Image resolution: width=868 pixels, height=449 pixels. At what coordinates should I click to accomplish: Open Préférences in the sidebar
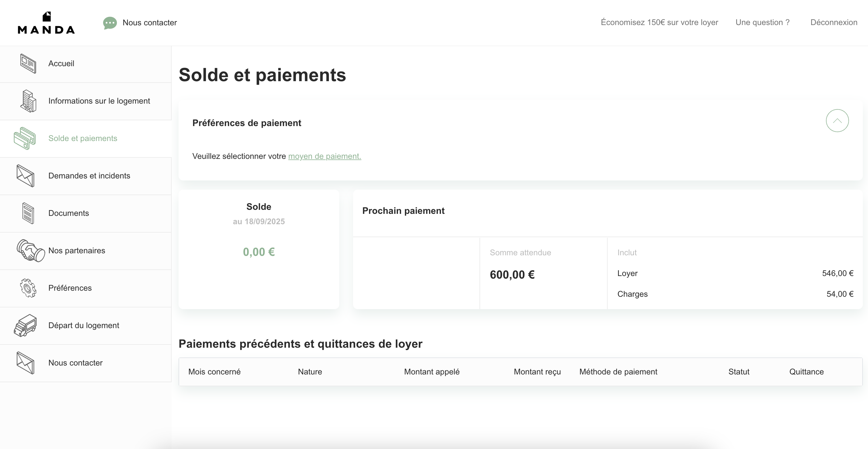[86, 288]
